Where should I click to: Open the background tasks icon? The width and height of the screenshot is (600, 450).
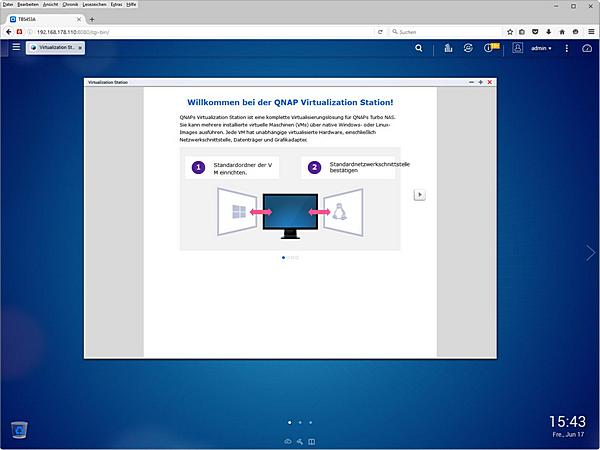pos(448,48)
